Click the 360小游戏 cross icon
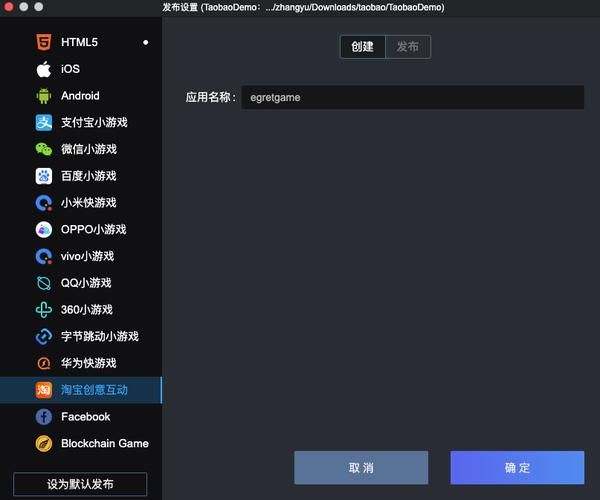Image resolution: width=600 pixels, height=500 pixels. tap(44, 310)
